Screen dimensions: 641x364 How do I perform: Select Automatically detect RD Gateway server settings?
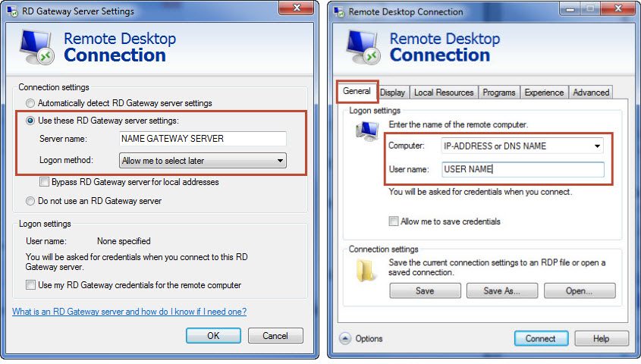(30, 103)
